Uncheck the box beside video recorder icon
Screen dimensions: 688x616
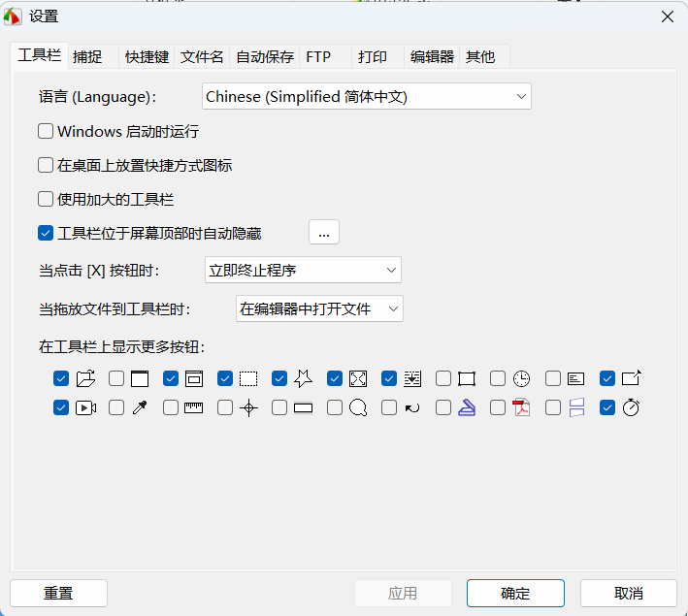coord(61,408)
